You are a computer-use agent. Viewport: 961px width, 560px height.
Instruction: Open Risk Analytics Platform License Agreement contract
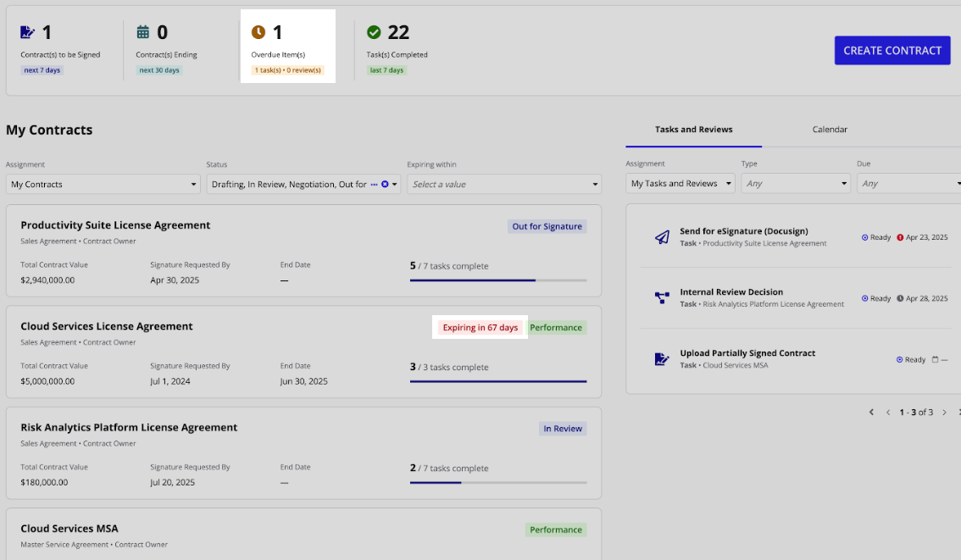(129, 427)
